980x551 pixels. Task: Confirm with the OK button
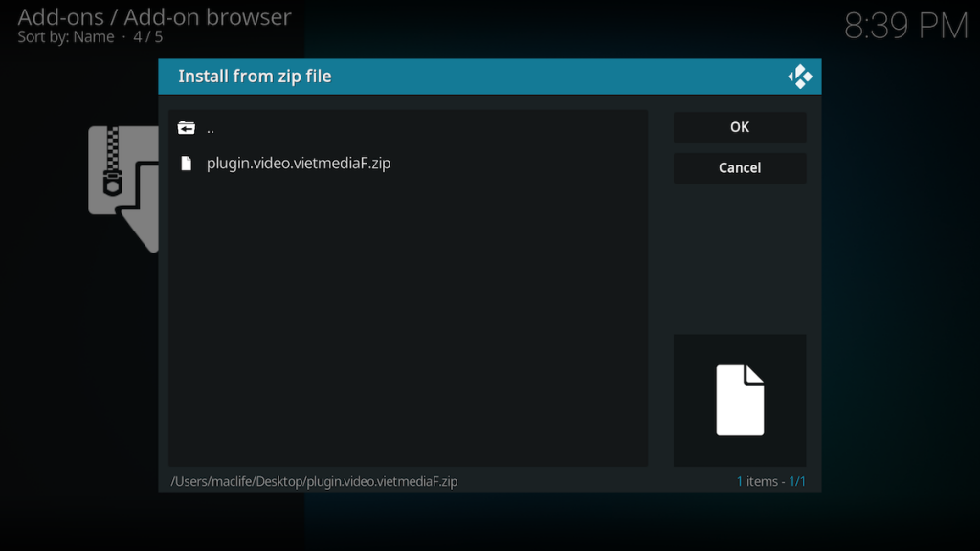tap(739, 126)
